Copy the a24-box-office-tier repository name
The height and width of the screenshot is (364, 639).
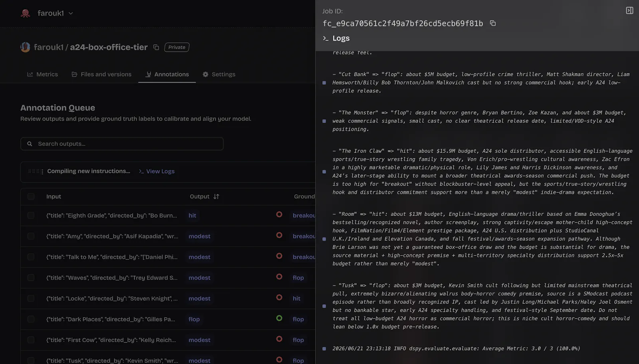click(x=156, y=47)
